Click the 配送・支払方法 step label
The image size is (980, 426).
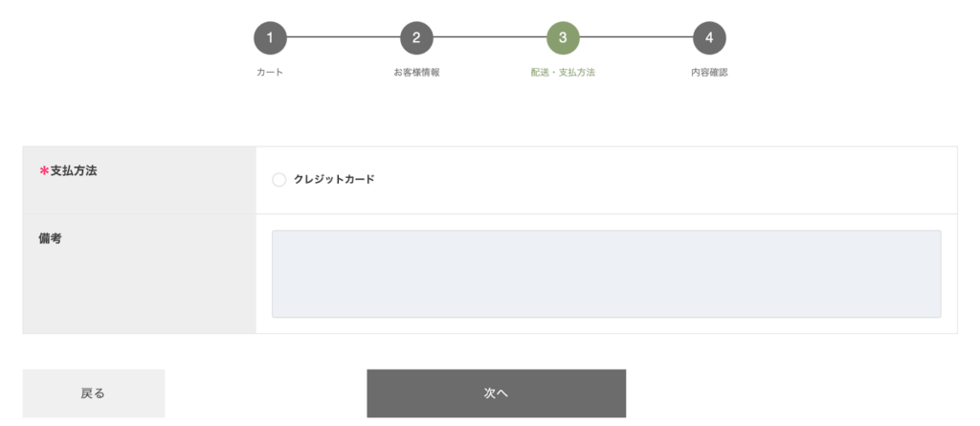[x=563, y=73]
